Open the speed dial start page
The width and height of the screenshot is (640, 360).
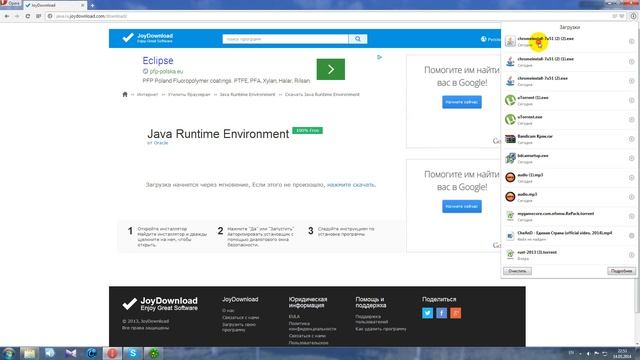pyautogui.click(x=38, y=16)
